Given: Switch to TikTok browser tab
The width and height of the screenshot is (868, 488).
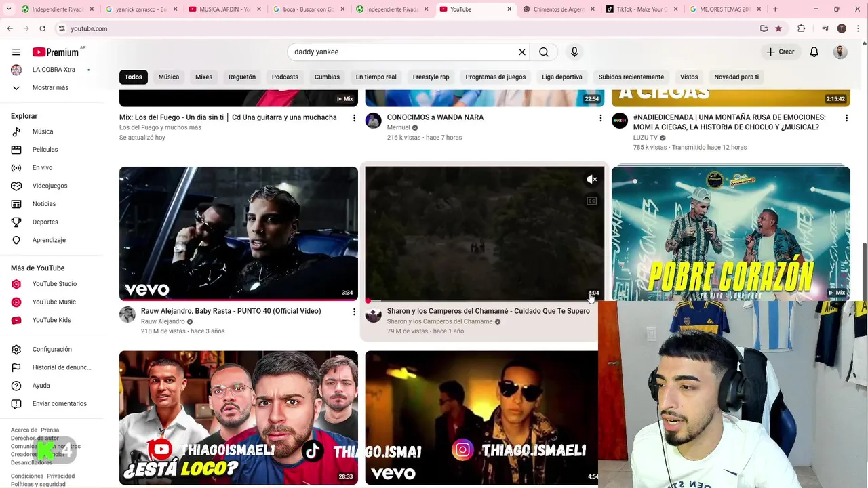Looking at the screenshot, I should tap(641, 9).
